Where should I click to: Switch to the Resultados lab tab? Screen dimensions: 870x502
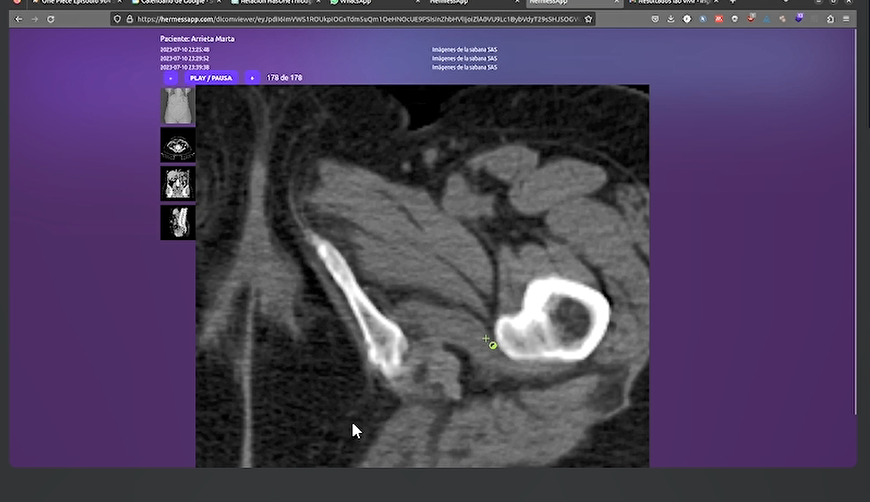(x=673, y=2)
